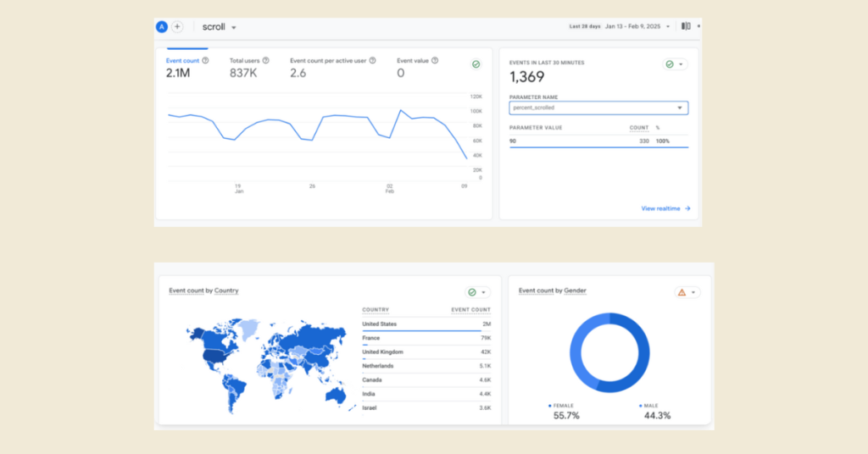
Task: Select parameter value row 90
Action: (x=598, y=141)
